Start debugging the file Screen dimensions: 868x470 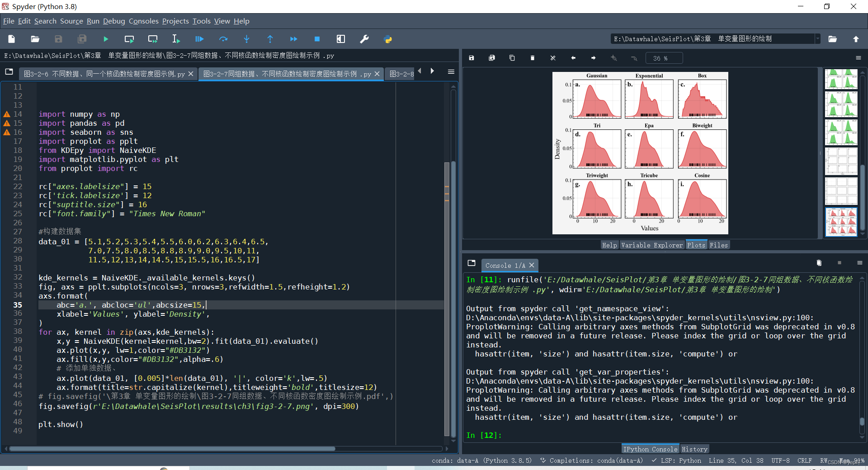click(x=199, y=39)
